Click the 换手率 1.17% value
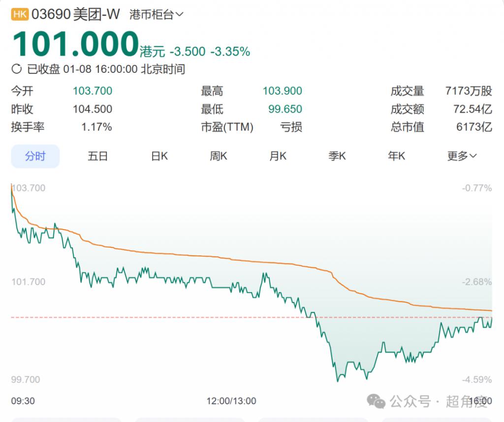 (96, 127)
